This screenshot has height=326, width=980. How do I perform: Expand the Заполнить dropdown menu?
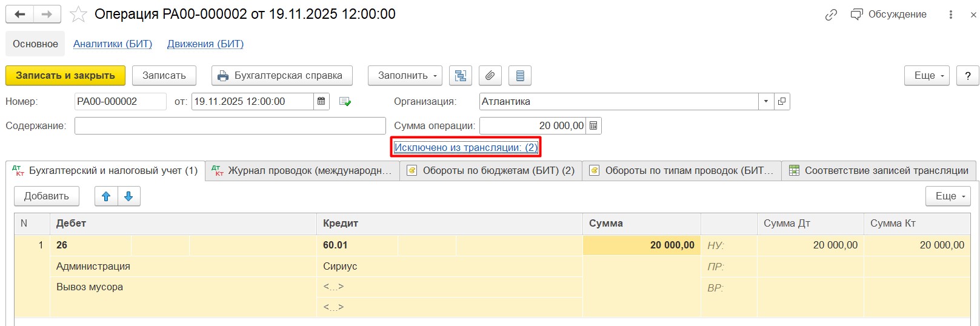(x=405, y=76)
